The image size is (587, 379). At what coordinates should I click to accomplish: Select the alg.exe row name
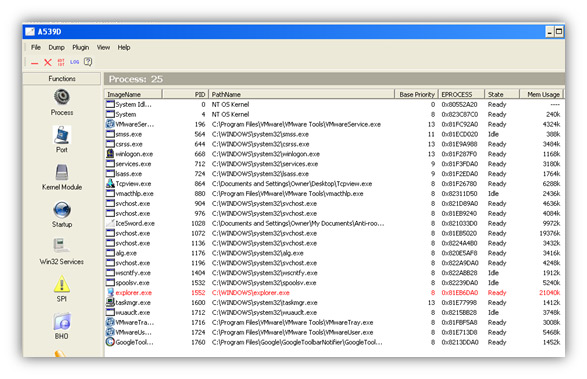click(126, 253)
